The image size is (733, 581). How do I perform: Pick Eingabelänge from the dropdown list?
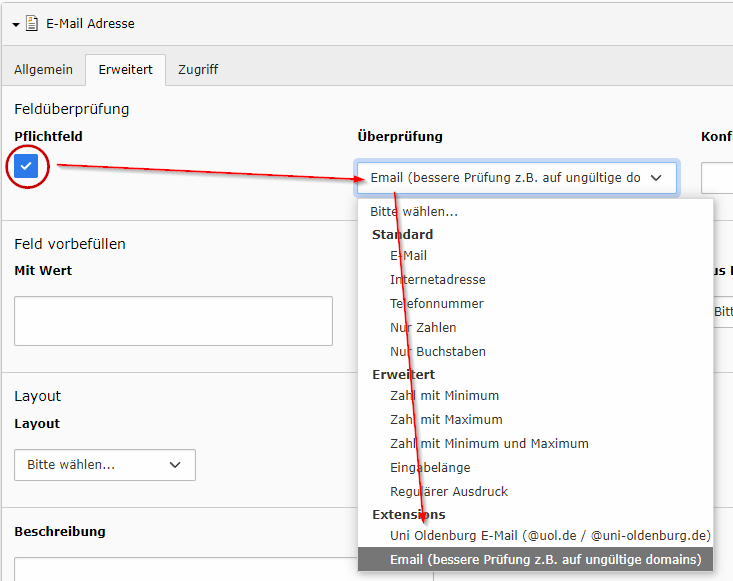coord(430,468)
